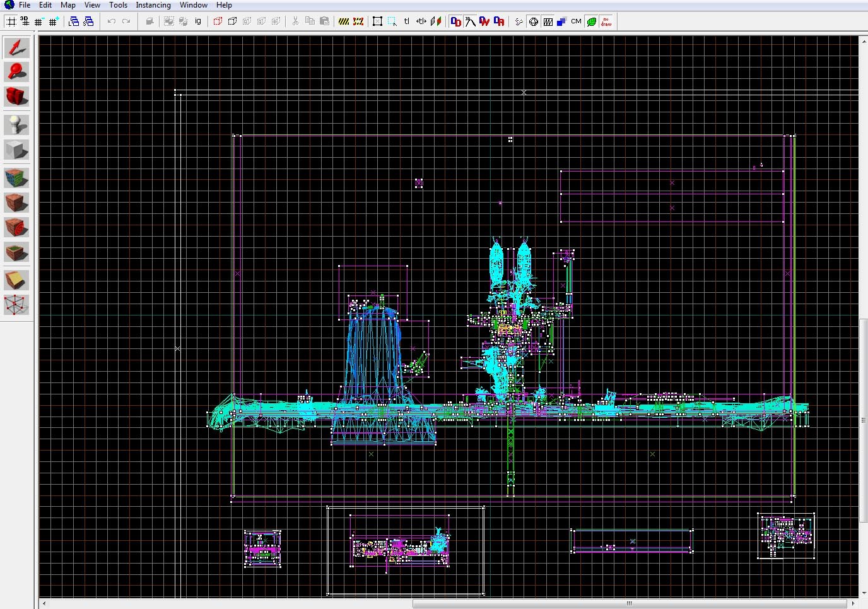
Task: Select the Apply Decals tool
Action: (x=16, y=227)
